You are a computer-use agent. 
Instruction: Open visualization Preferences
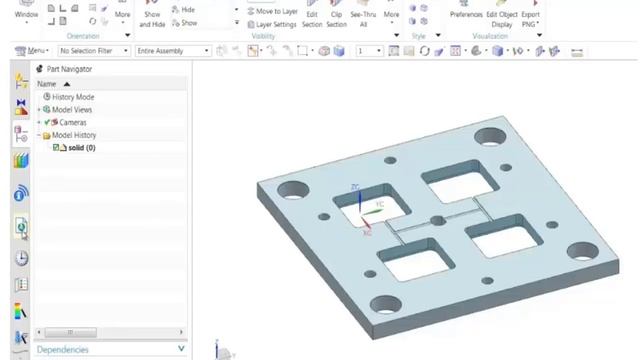(x=466, y=11)
